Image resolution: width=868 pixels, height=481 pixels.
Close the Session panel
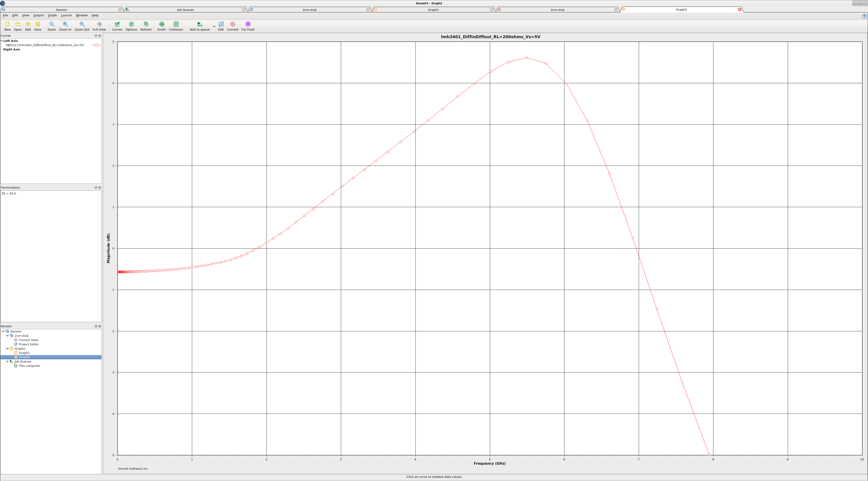pyautogui.click(x=100, y=326)
